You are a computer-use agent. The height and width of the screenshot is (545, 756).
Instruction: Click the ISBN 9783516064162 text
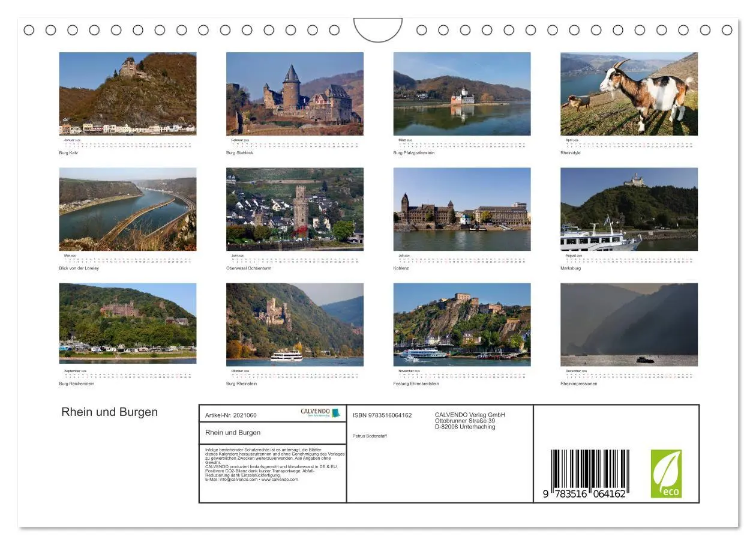pos(381,414)
